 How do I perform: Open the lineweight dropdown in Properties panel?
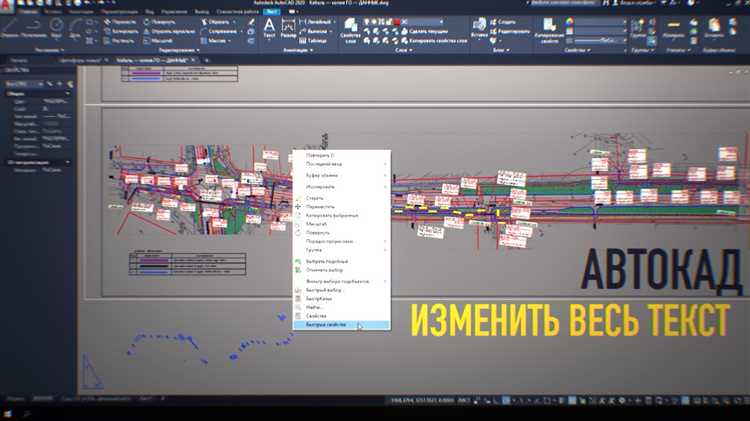[599, 31]
